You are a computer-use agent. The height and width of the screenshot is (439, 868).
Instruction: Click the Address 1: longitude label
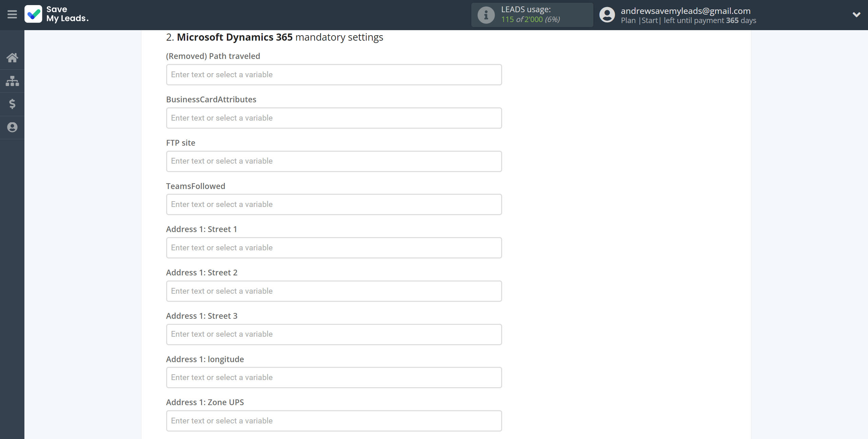[205, 359]
